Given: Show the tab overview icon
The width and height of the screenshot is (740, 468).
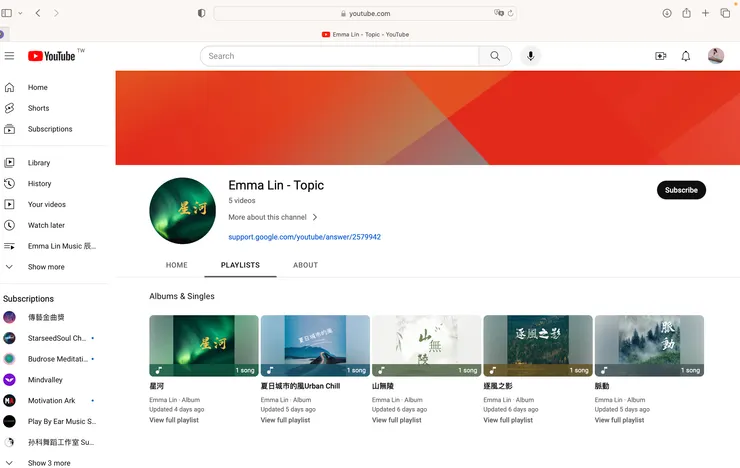Looking at the screenshot, I should pos(725,13).
